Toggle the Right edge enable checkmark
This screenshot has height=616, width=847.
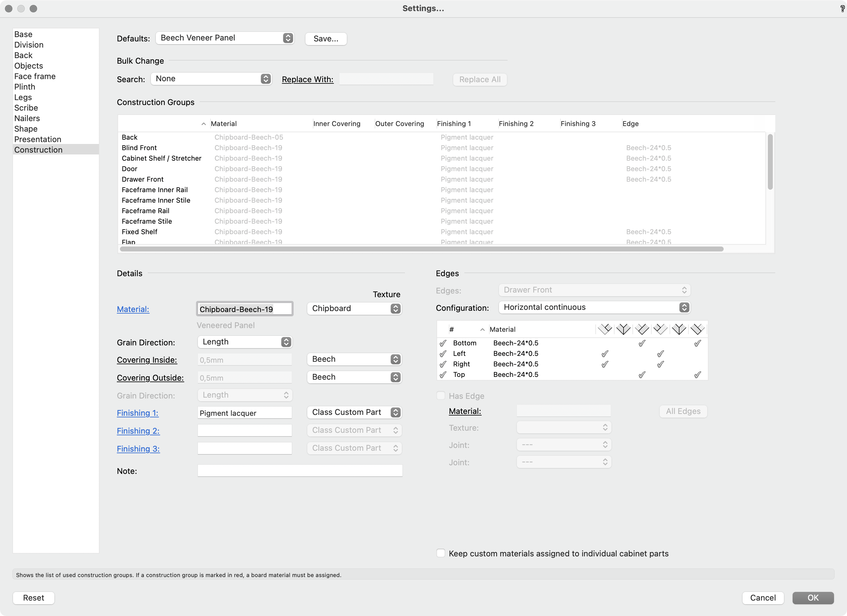[443, 364]
